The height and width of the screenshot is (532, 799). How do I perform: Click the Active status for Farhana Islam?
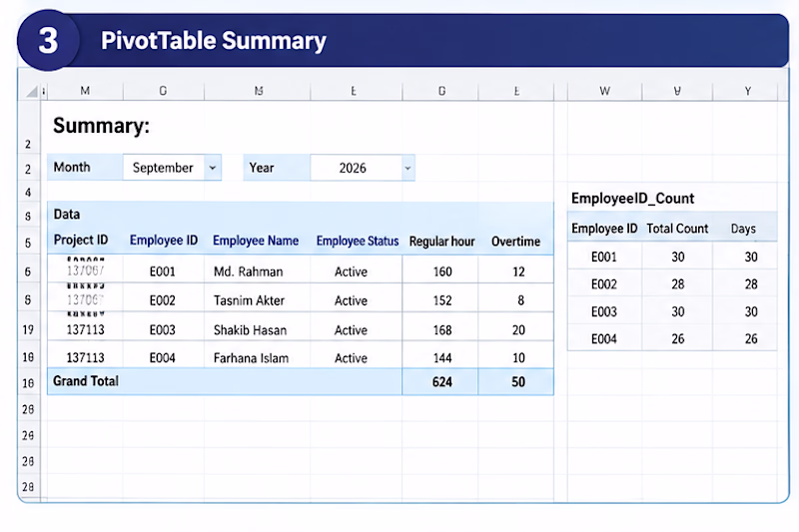point(351,358)
